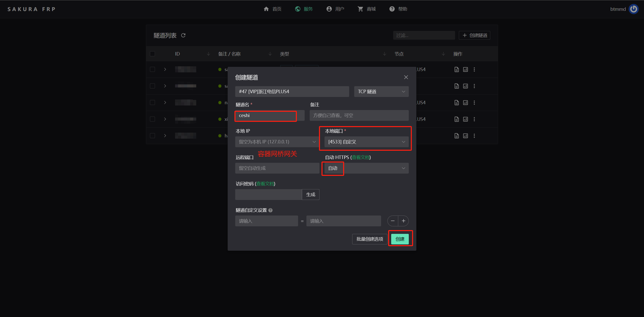Click the minus button to remove custom setting

coord(393,221)
